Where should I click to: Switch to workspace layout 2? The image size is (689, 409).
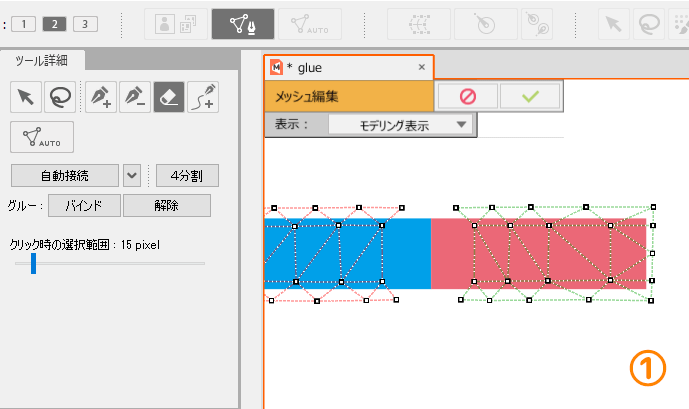(x=55, y=23)
